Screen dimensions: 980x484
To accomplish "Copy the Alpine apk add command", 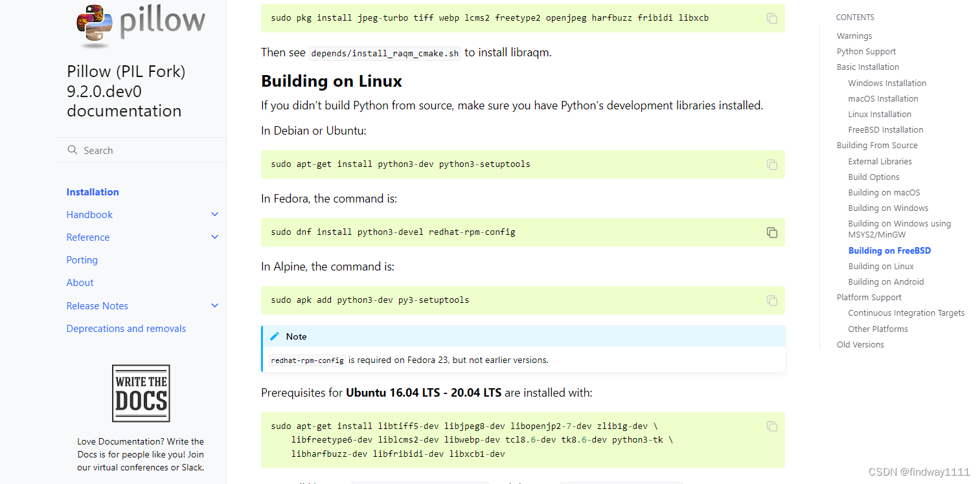I will 771,300.
